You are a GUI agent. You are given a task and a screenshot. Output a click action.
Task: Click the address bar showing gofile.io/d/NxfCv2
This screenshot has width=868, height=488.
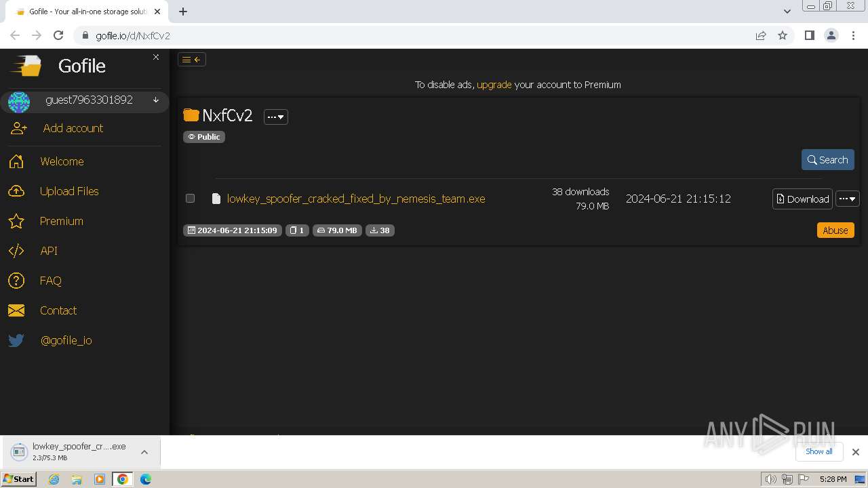(414, 35)
